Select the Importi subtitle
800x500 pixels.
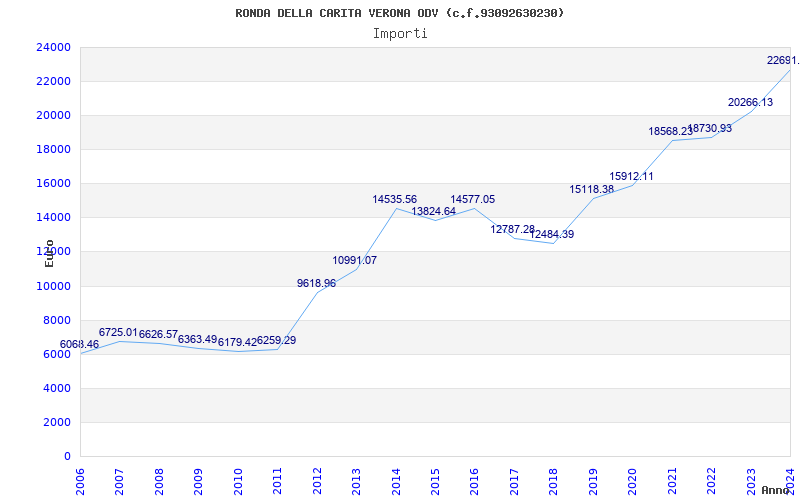point(400,34)
